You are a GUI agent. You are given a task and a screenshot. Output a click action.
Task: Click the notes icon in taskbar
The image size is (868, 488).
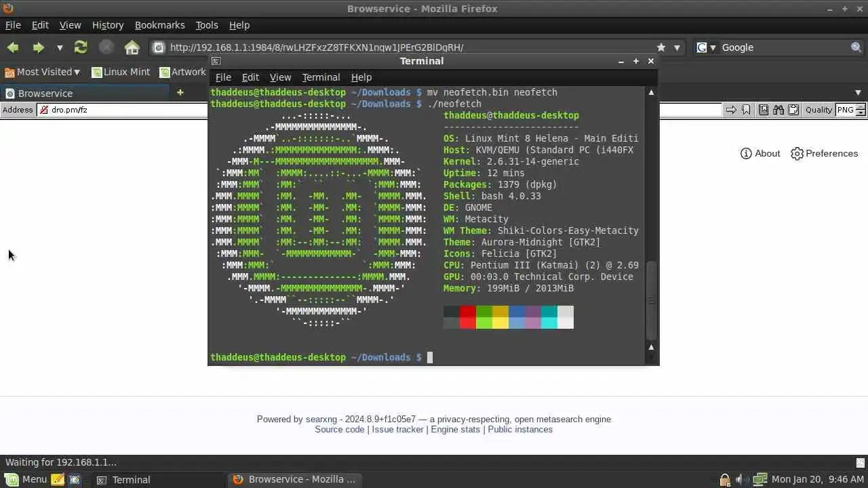pos(58,480)
